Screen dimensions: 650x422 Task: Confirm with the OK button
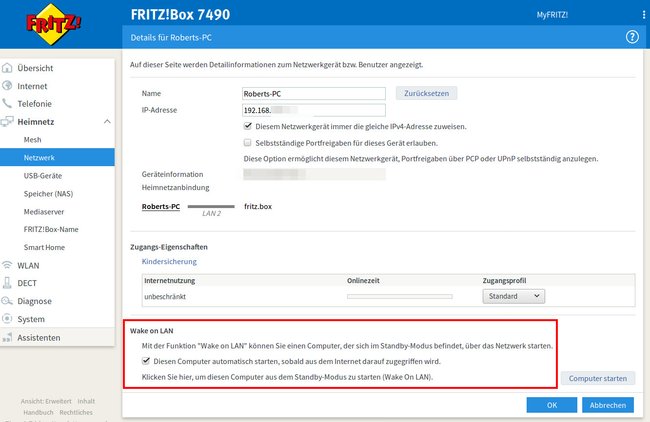[x=552, y=405]
